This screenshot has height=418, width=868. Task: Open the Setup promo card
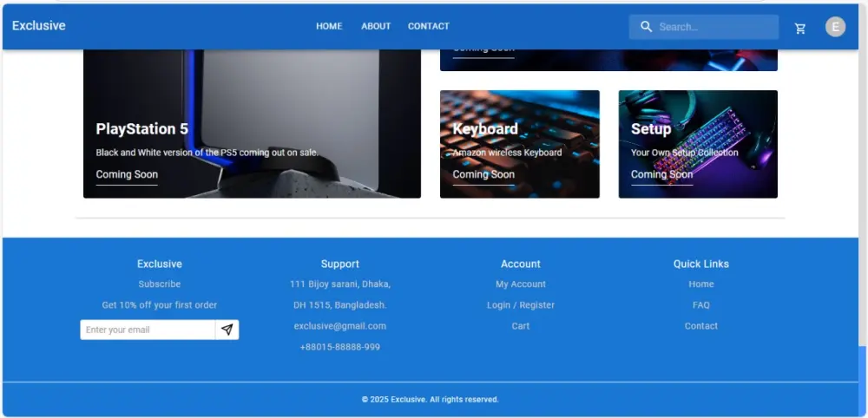click(698, 144)
